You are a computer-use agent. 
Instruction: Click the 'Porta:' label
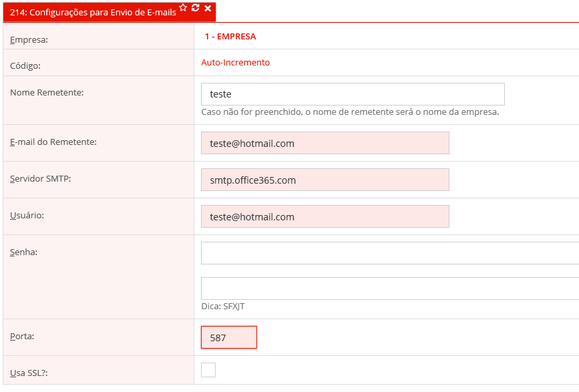[x=22, y=337]
